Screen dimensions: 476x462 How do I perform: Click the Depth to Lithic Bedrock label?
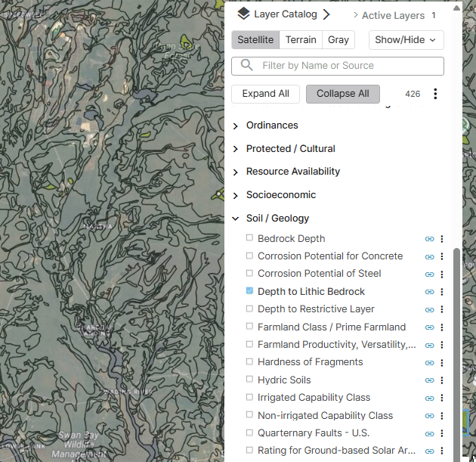pyautogui.click(x=311, y=292)
